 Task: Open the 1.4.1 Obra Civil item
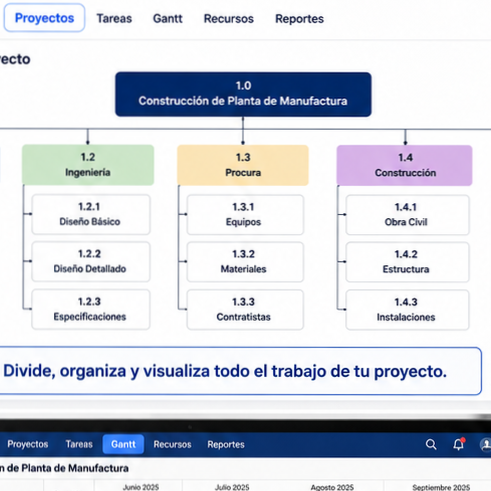point(407,215)
